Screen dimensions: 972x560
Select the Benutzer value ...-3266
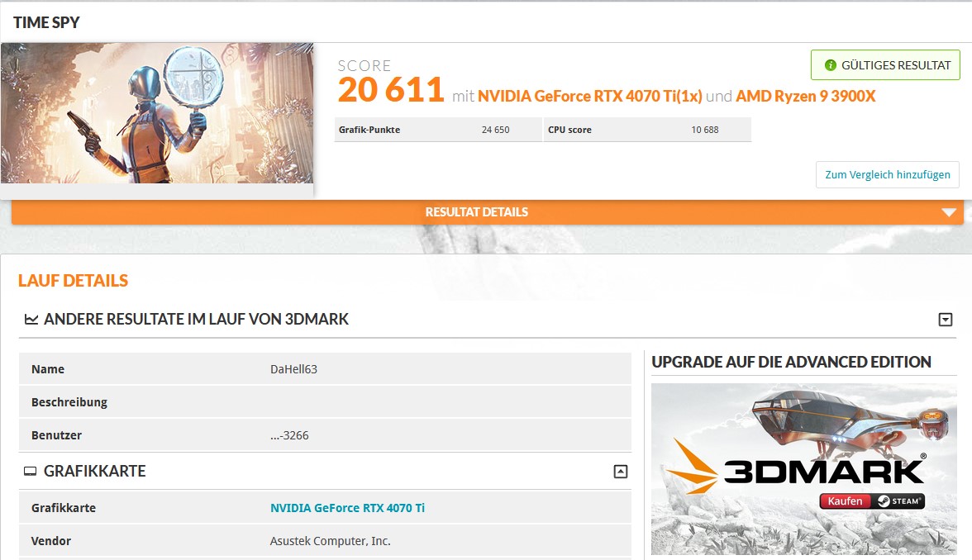289,435
